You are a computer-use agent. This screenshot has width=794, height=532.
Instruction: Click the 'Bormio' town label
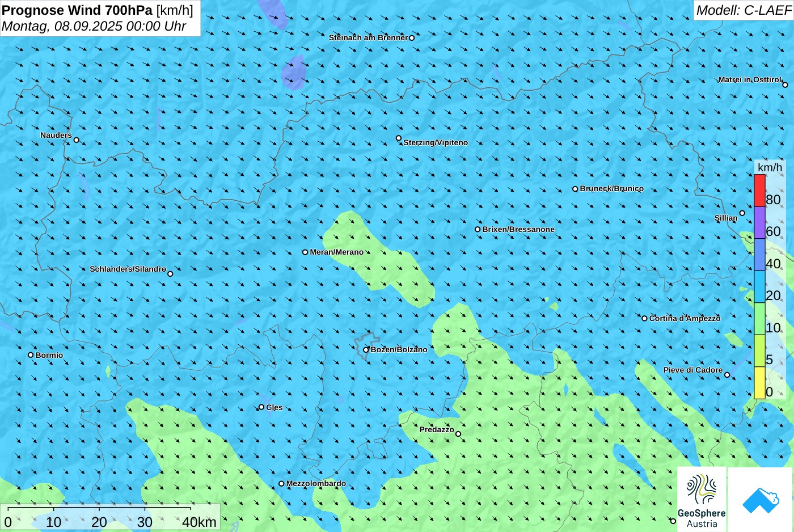(49, 355)
